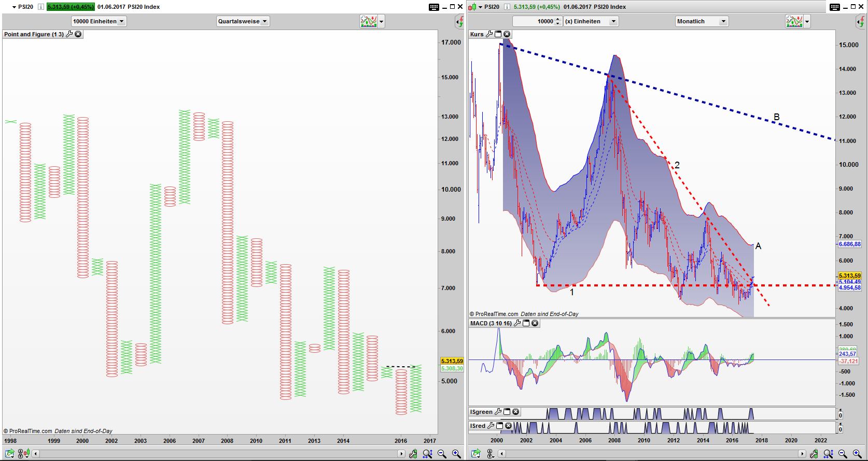Viewport: 868px width, 461px height.
Task: Click the MACD (3 10 16) label
Action: point(491,323)
